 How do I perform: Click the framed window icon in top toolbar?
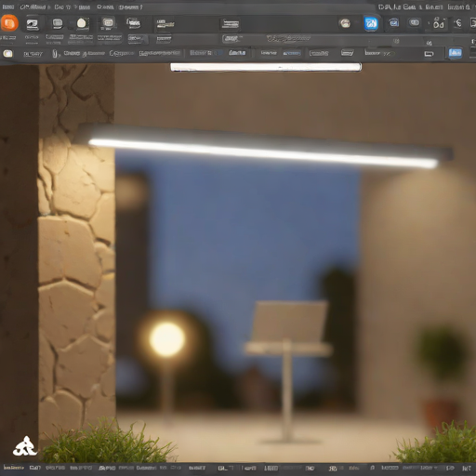coord(108,22)
